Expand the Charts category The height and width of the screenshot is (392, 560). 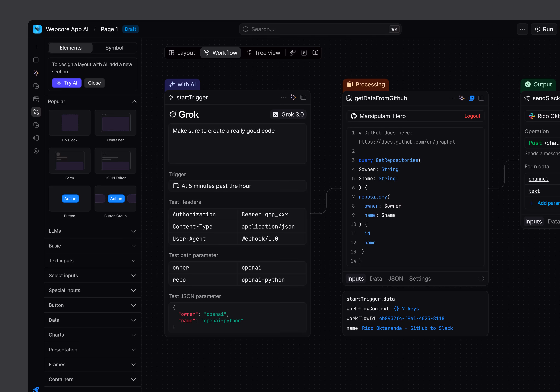[92, 335]
